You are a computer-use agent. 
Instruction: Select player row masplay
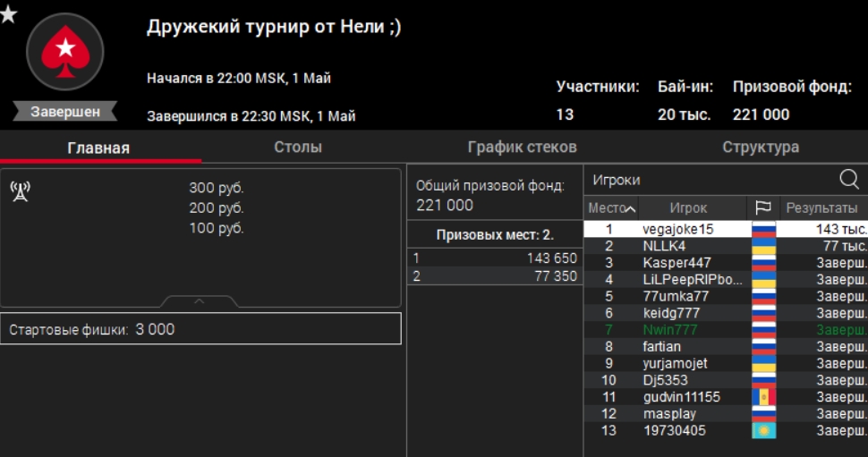(x=726, y=414)
